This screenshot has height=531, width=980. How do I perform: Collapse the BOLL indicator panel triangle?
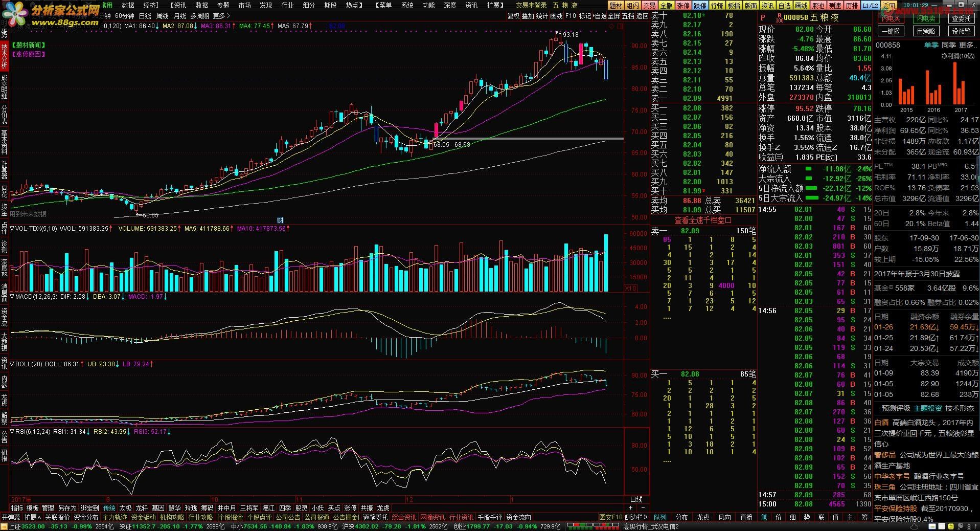tap(12, 364)
